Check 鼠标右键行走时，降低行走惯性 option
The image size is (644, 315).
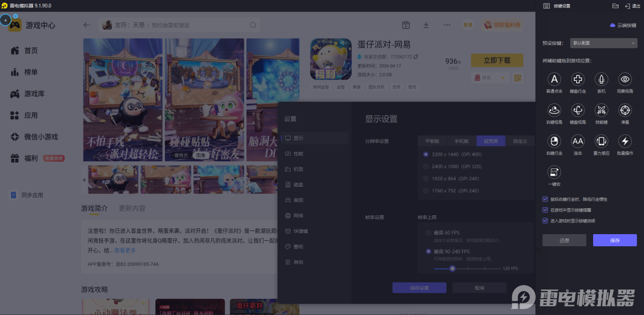click(545, 199)
